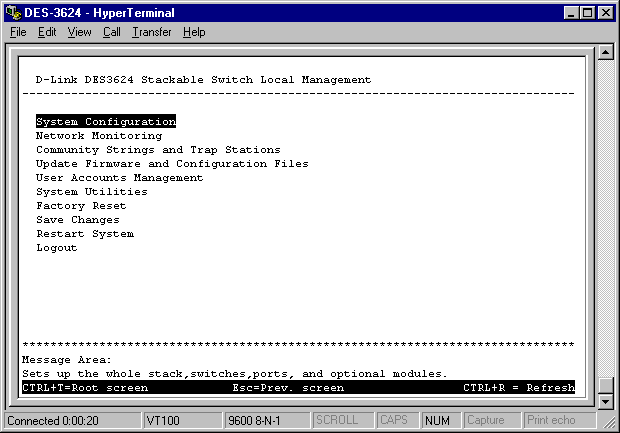Select System Configuration menu entry
The height and width of the screenshot is (433, 620).
pyautogui.click(x=106, y=122)
